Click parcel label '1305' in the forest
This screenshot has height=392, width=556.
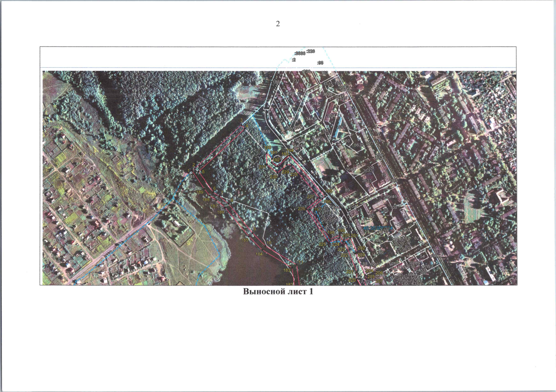234,164
